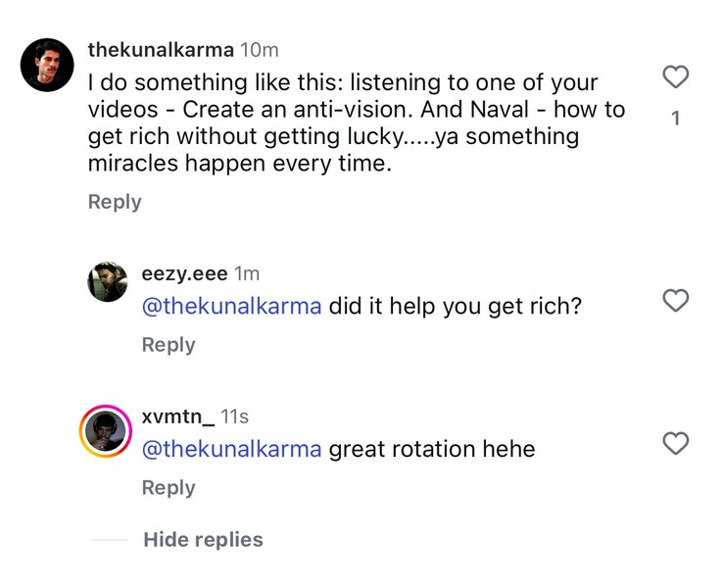Reply to eezy.eee's comment
Screen dimensions: 723x588
[169, 345]
